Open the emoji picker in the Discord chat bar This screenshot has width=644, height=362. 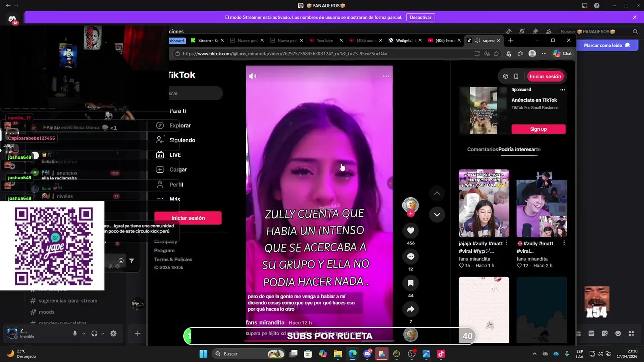point(618,333)
